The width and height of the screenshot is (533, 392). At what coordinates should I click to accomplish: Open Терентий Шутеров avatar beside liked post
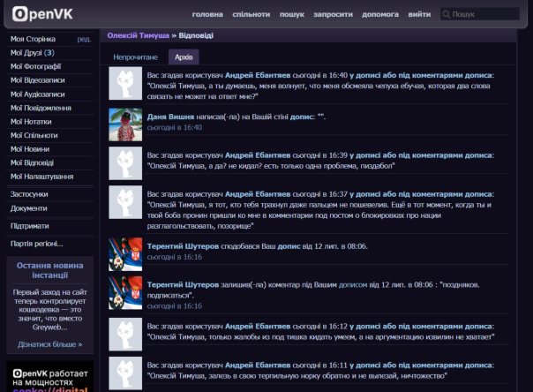coord(125,254)
